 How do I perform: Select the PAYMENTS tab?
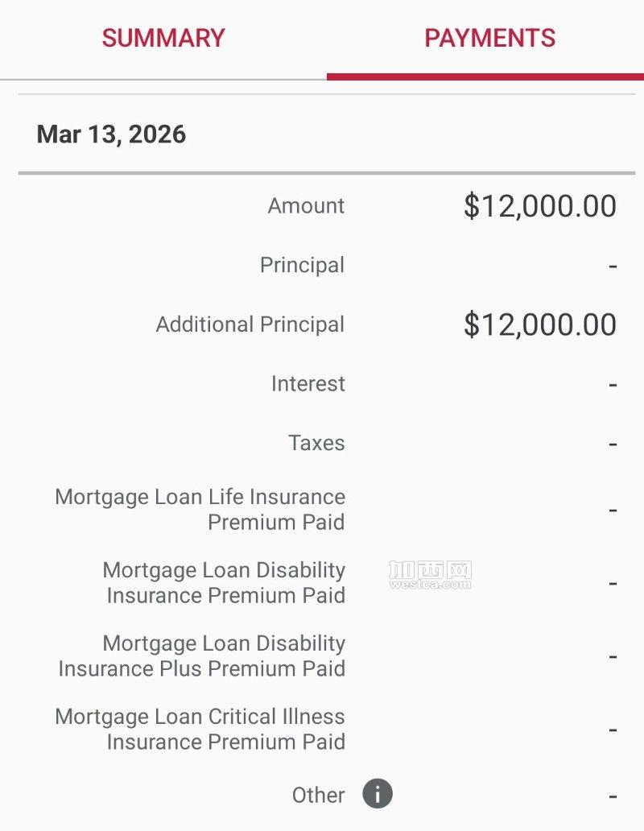(x=489, y=38)
